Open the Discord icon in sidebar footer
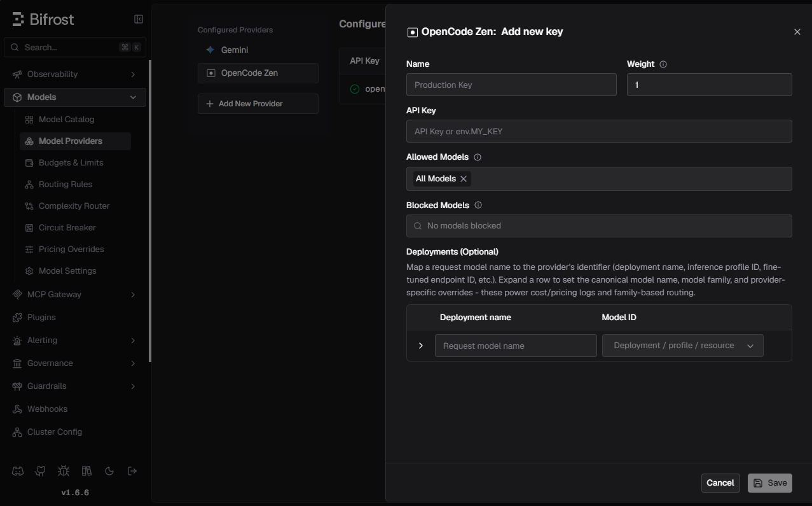The height and width of the screenshot is (506, 812). 18,471
